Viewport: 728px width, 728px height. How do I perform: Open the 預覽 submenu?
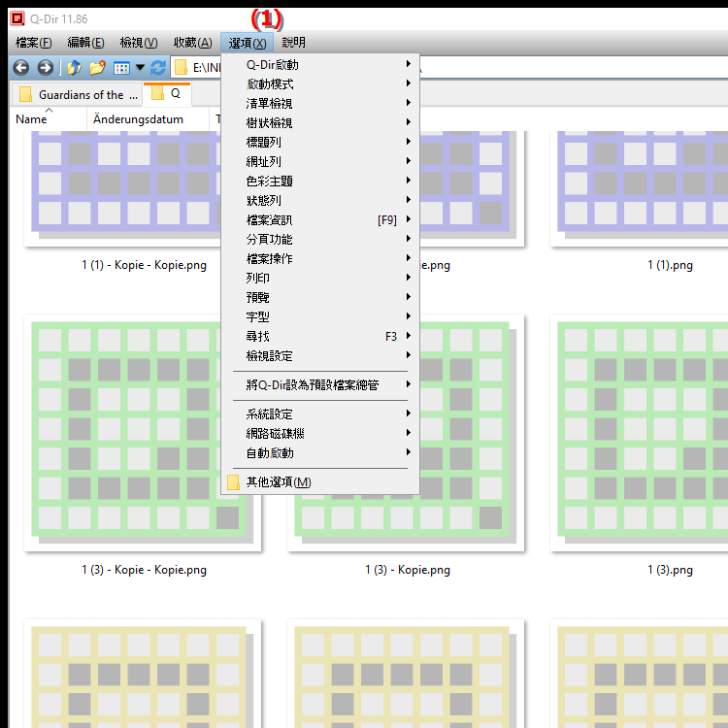point(320,298)
